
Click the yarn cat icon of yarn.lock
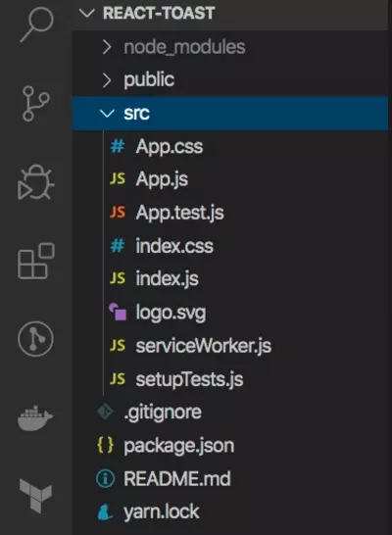point(105,512)
